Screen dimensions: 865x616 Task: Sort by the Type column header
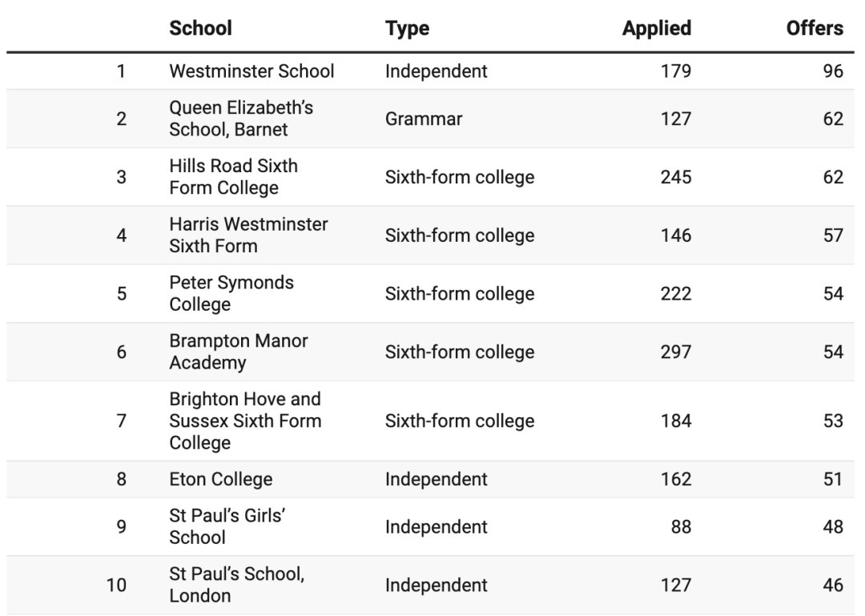tap(407, 29)
